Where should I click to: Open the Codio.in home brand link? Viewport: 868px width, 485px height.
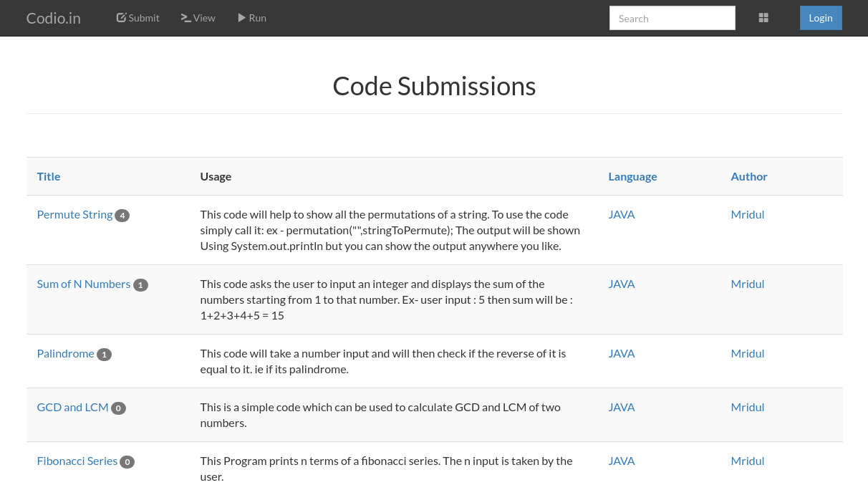pyautogui.click(x=54, y=18)
